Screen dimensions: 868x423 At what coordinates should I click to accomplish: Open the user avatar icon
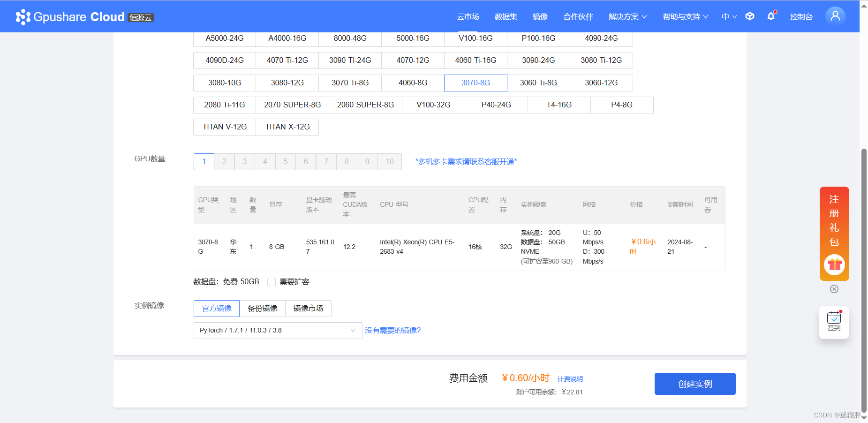(x=835, y=16)
